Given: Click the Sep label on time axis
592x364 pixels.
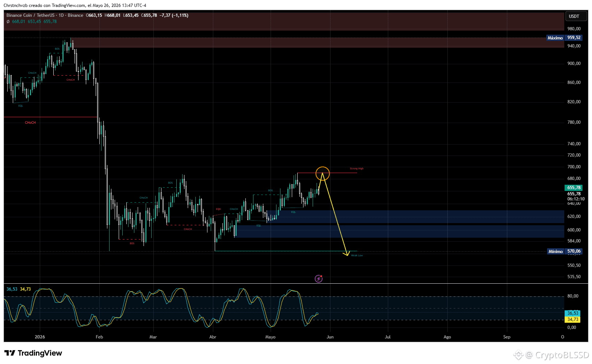Looking at the screenshot, I should coord(507,337).
